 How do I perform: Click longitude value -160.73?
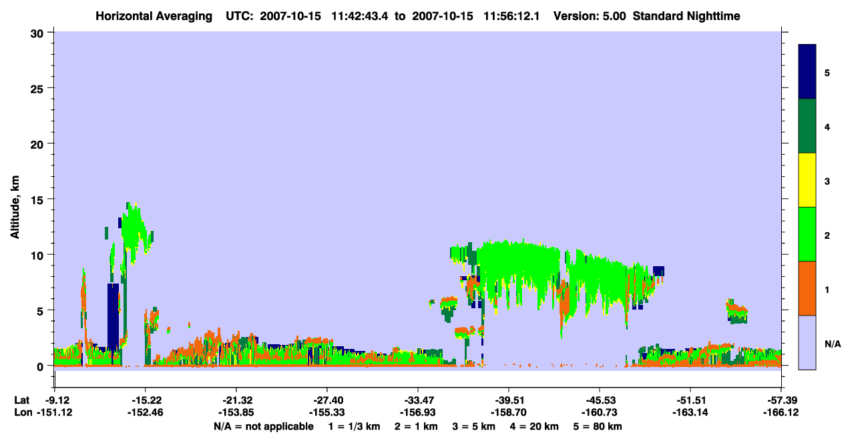[x=599, y=413]
